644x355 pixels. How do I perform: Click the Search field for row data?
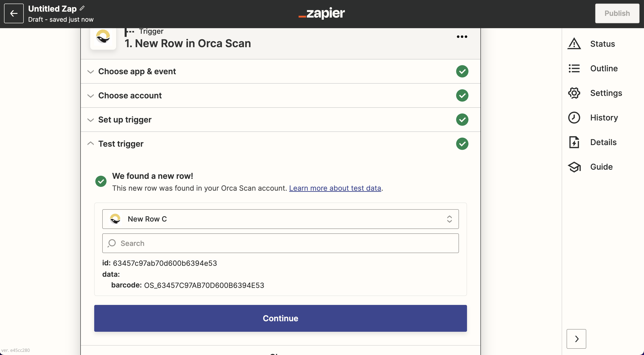(280, 243)
